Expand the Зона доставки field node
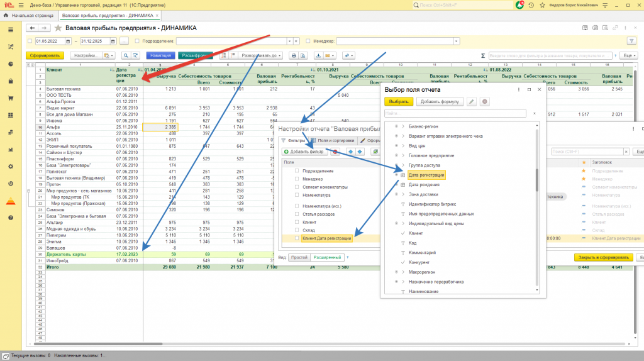This screenshot has width=644, height=361. click(x=396, y=194)
